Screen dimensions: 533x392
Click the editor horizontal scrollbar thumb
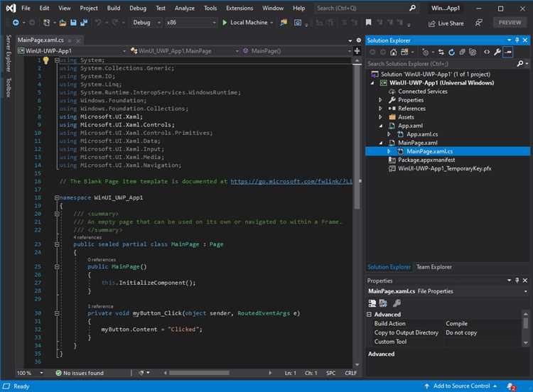[x=199, y=373]
